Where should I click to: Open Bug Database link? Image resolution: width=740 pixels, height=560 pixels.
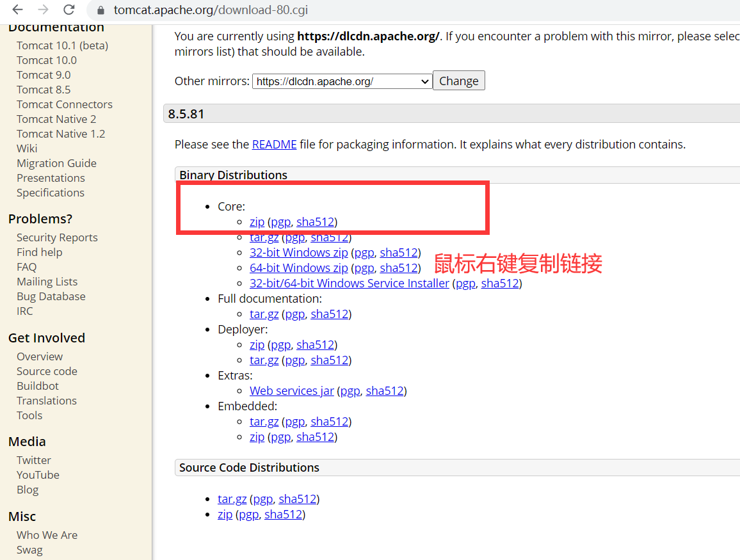[x=51, y=296]
